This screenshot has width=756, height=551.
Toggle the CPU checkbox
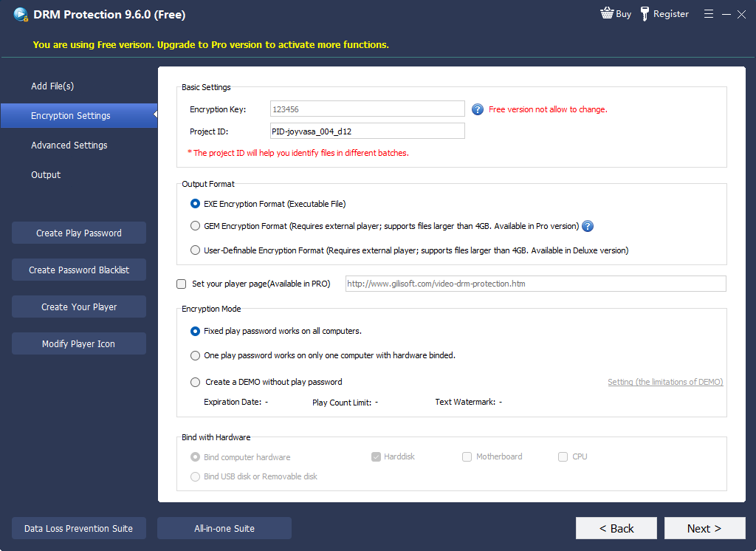pos(563,457)
